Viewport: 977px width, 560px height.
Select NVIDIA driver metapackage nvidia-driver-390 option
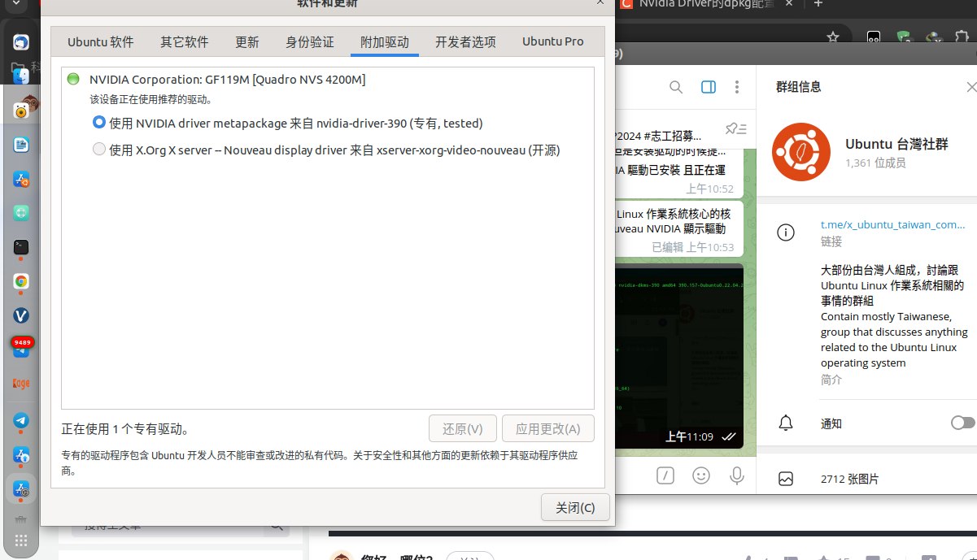coord(99,123)
